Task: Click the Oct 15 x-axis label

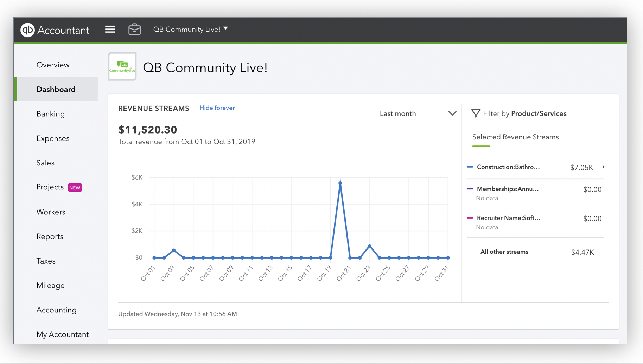Action: pos(285,273)
